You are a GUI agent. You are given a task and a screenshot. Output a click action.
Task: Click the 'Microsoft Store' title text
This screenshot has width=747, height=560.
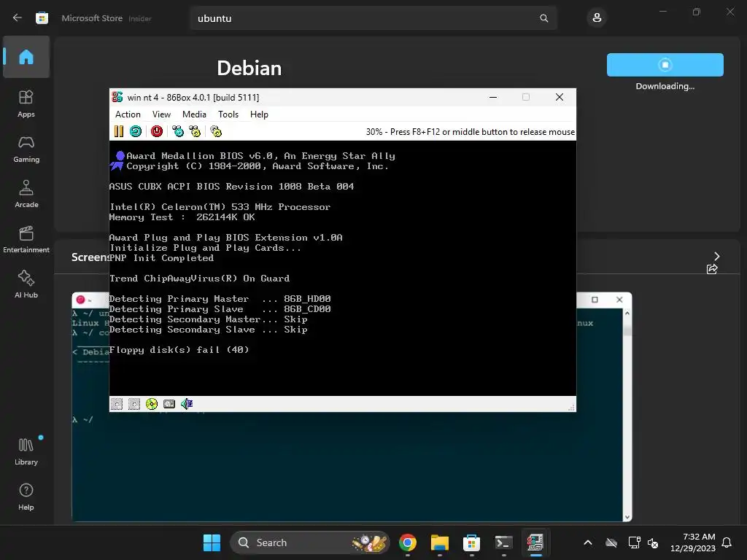pyautogui.click(x=92, y=18)
